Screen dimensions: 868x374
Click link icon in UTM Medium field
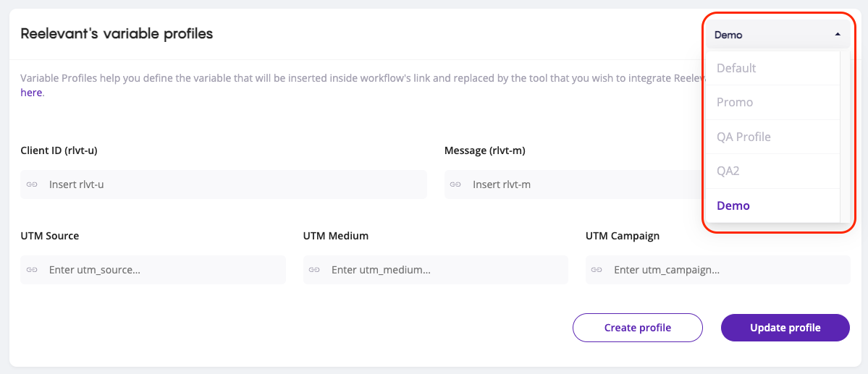click(314, 270)
